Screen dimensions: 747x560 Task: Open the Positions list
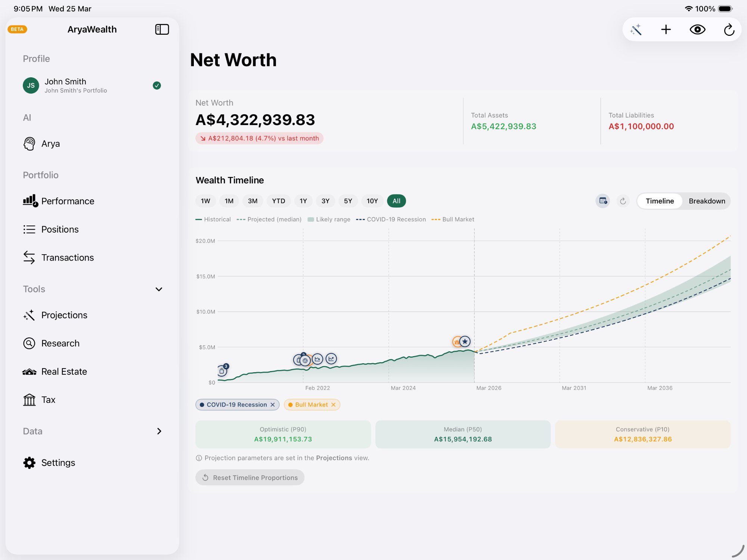point(60,229)
